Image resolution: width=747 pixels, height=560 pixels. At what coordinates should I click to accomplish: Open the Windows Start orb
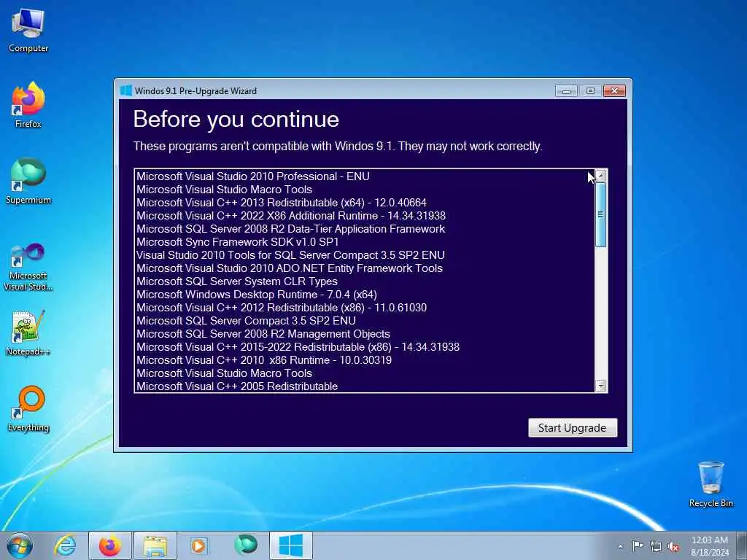20,545
